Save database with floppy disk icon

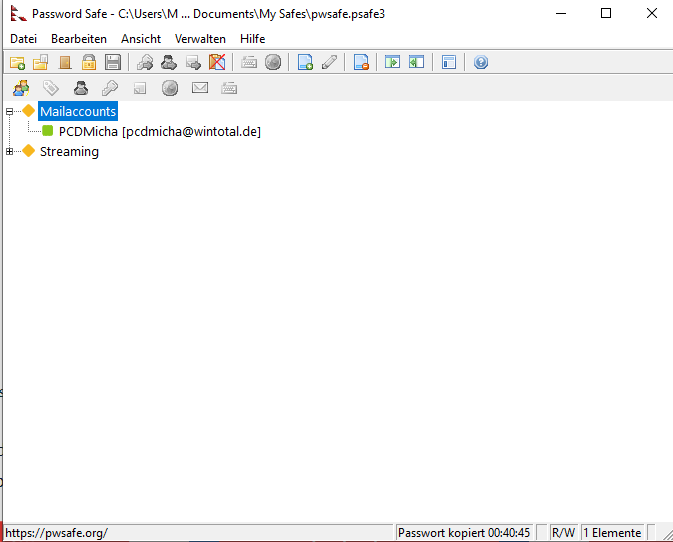tap(113, 63)
